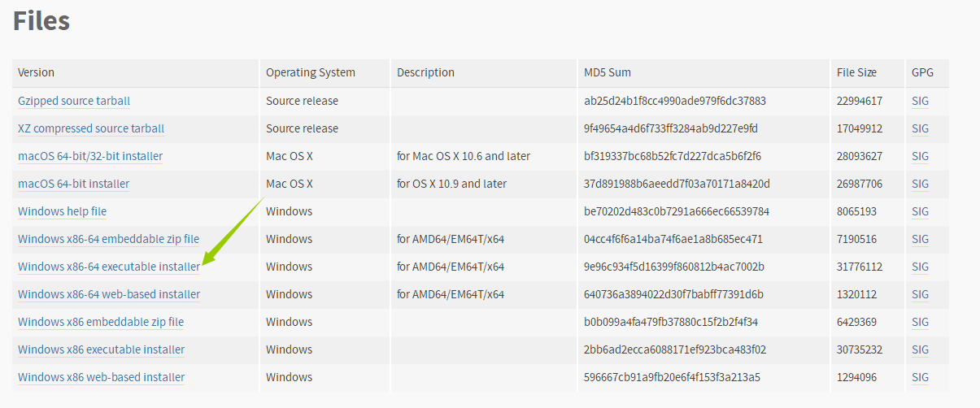980x408 pixels.
Task: Open Windows x86 web-based installer link
Action: (101, 377)
